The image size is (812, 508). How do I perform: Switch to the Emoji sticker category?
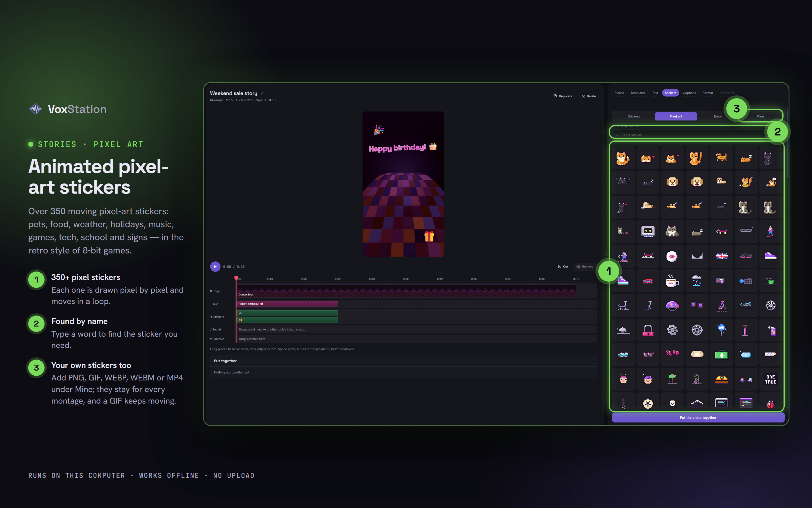pos(718,116)
